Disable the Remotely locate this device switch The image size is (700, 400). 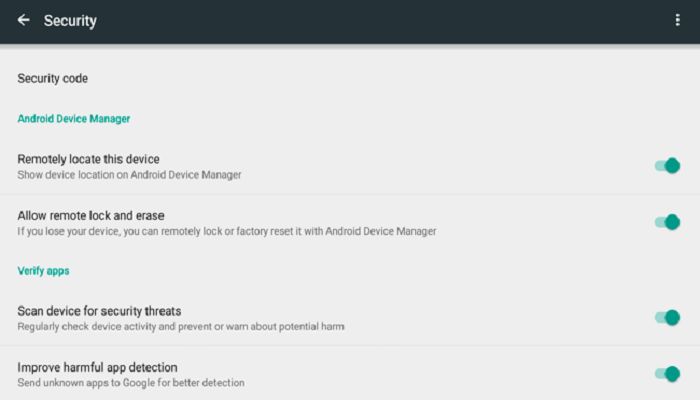(667, 166)
